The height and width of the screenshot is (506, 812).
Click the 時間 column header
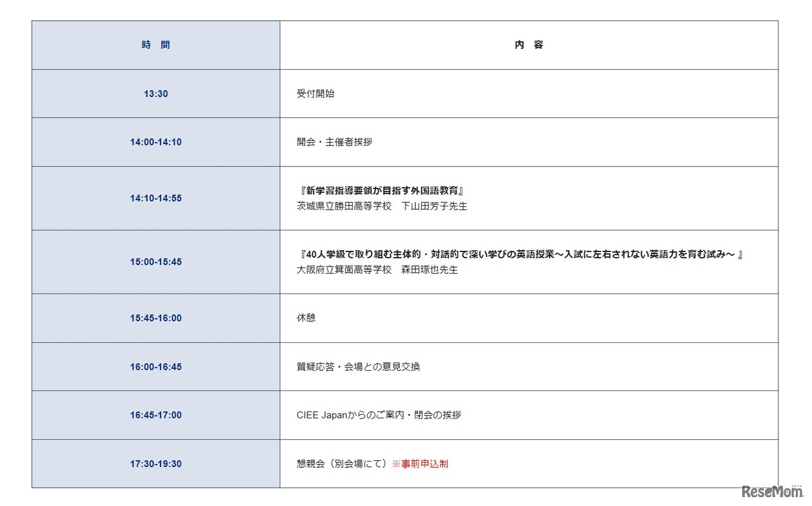point(156,45)
